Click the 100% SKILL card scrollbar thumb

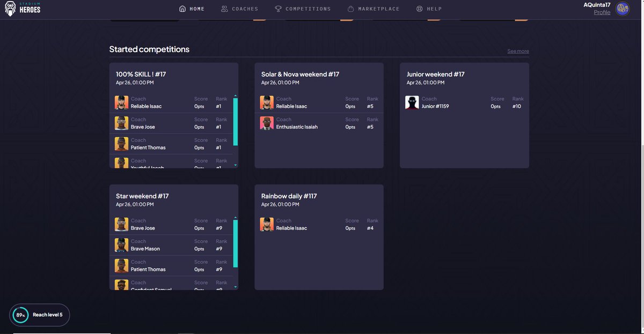coord(235,122)
